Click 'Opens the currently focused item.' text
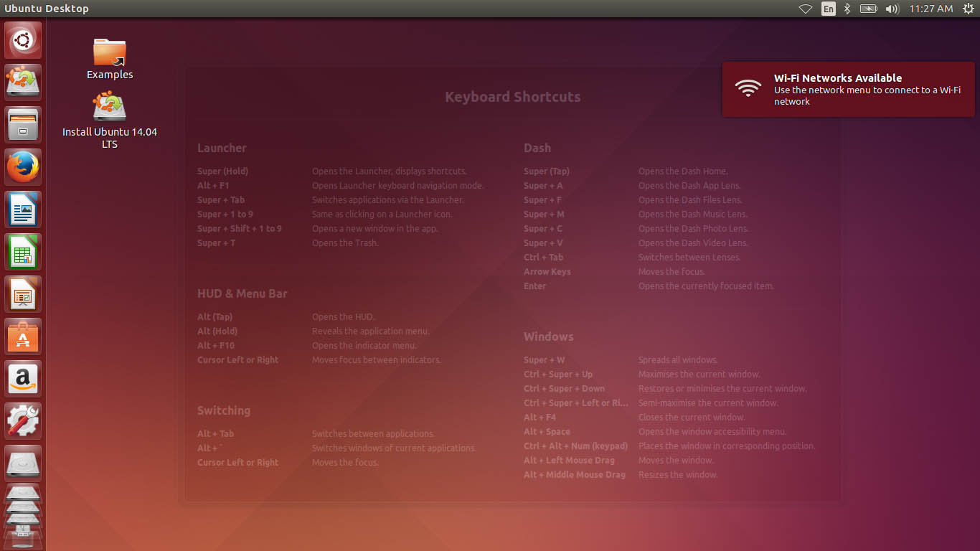 coord(706,286)
